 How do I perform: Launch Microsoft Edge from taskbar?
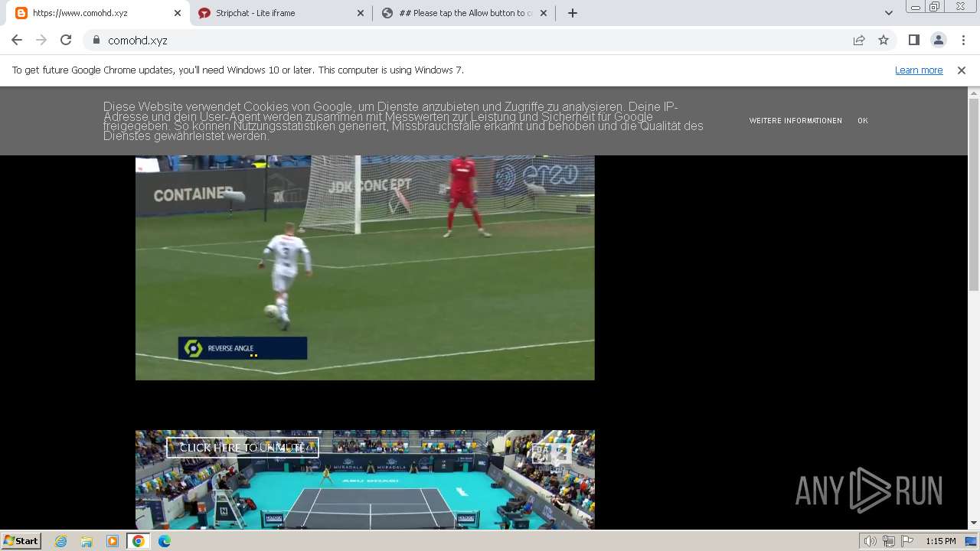[x=165, y=541]
